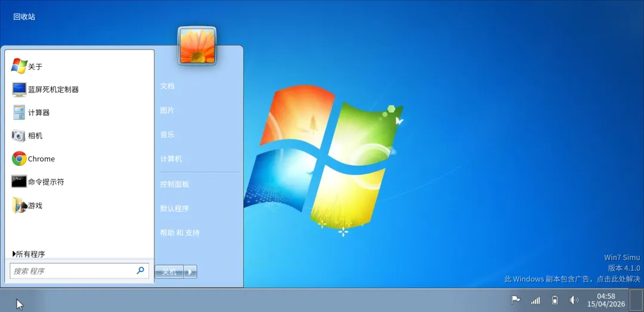The image size is (644, 312).
Task: Open 默认程序
Action: [x=175, y=208]
